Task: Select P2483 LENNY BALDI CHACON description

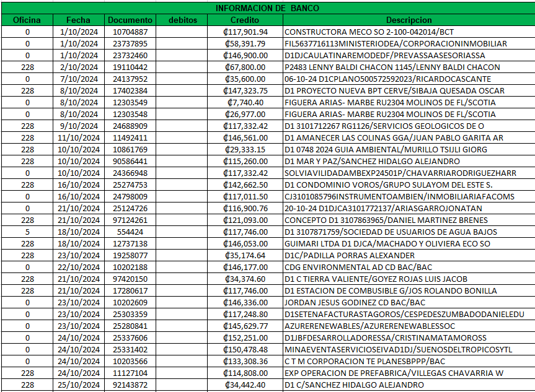Action: coord(409,67)
